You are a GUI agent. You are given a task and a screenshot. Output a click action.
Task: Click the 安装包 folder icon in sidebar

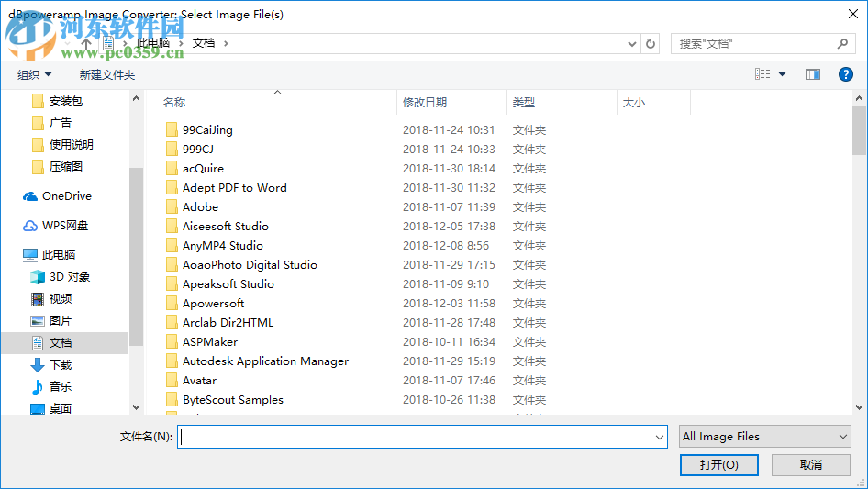point(38,101)
